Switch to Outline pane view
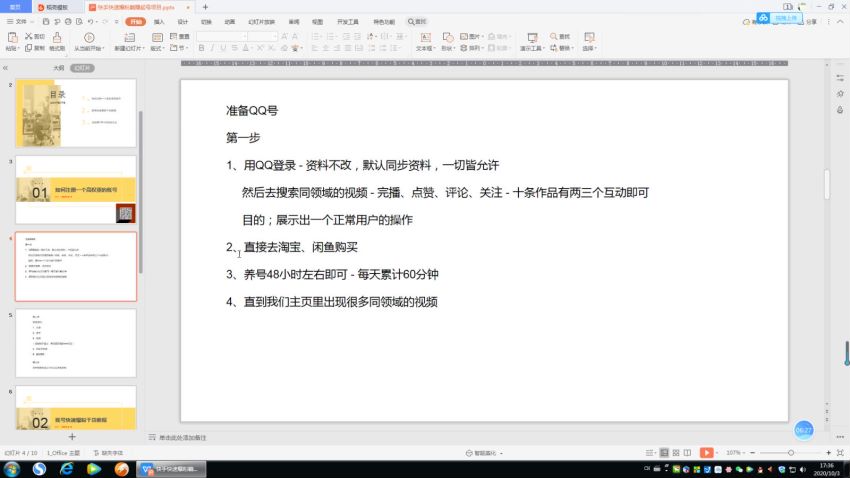 (59, 68)
